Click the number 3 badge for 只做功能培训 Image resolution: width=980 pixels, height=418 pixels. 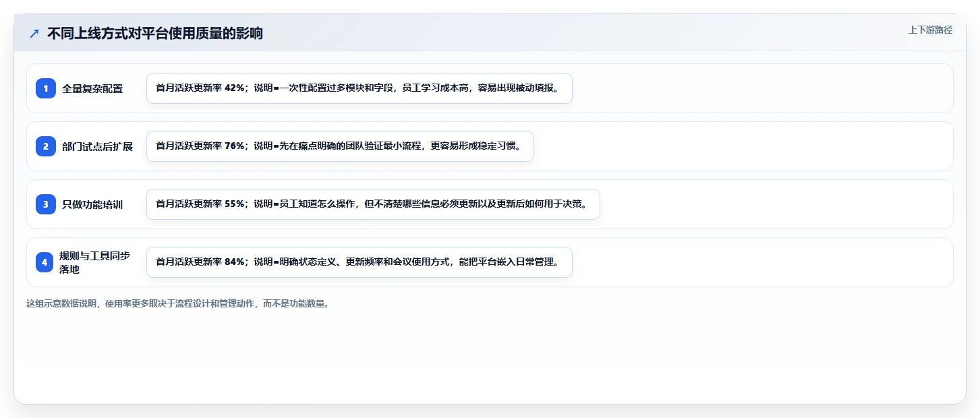(x=46, y=204)
